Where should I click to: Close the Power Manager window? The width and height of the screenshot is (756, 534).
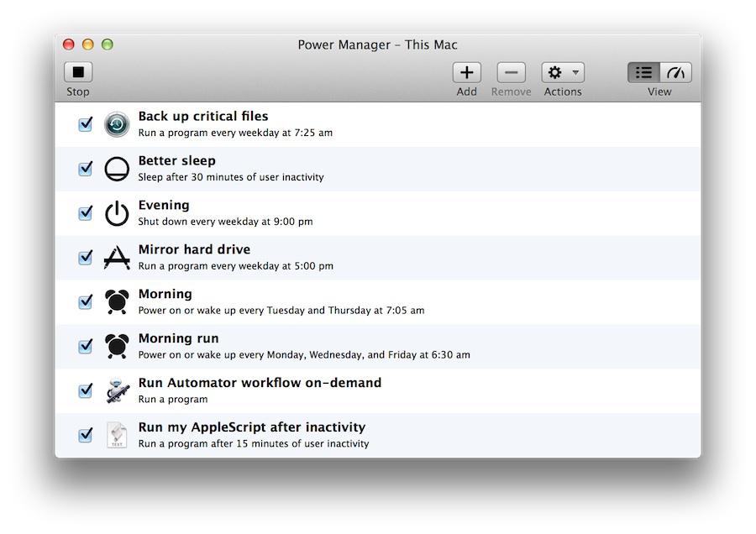[69, 44]
